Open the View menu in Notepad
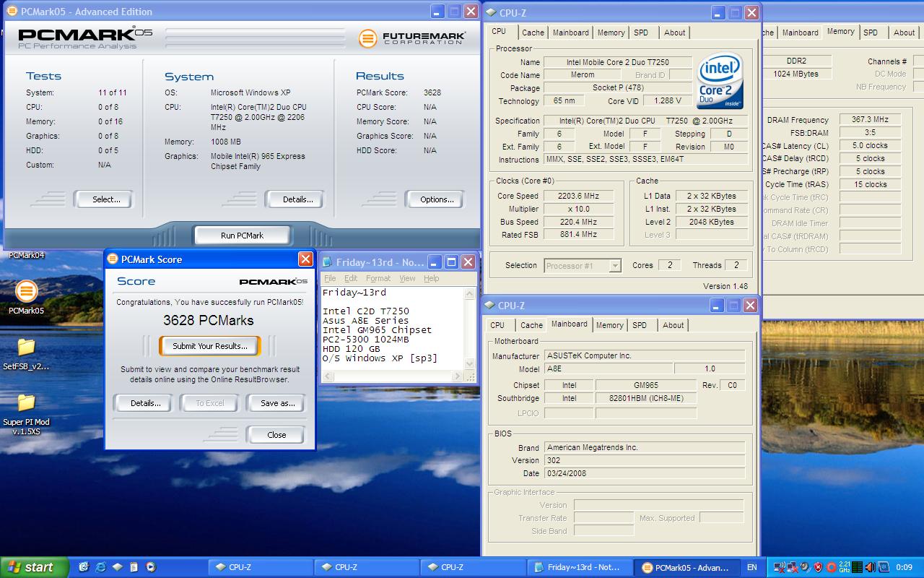 pyautogui.click(x=407, y=278)
